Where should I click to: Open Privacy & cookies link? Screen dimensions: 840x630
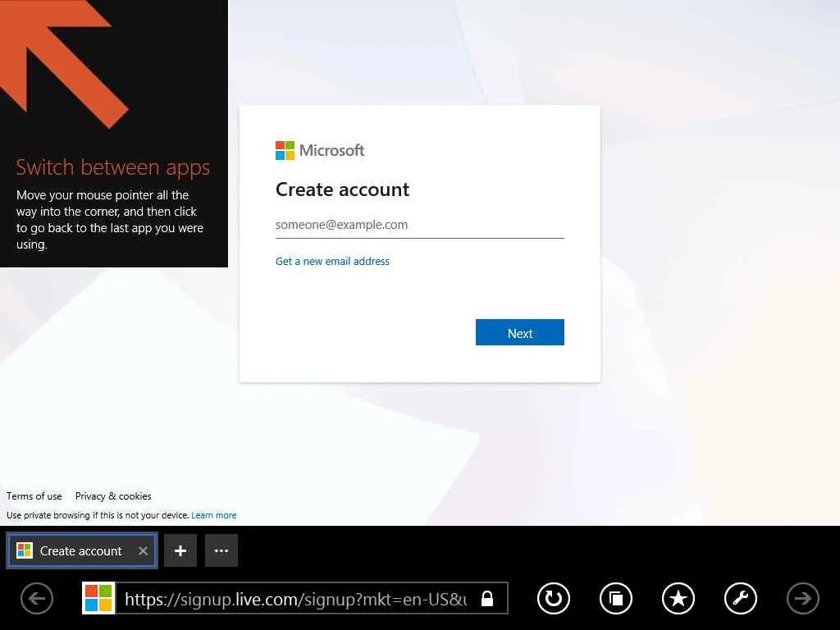point(113,496)
